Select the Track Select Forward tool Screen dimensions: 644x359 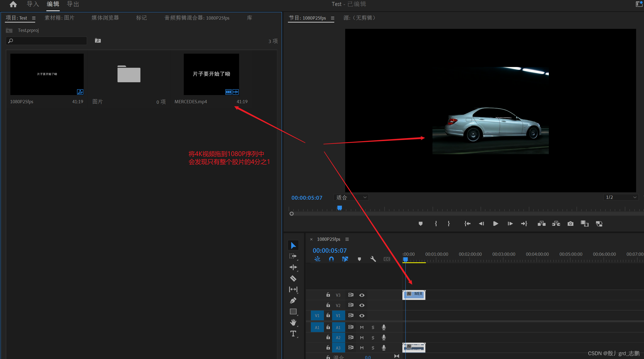pyautogui.click(x=293, y=256)
